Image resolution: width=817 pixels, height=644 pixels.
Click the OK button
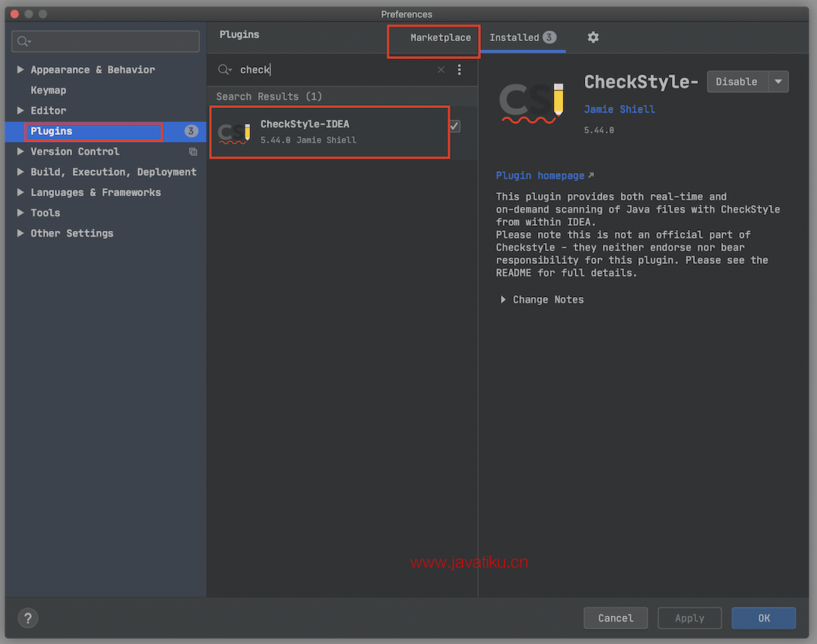point(764,618)
